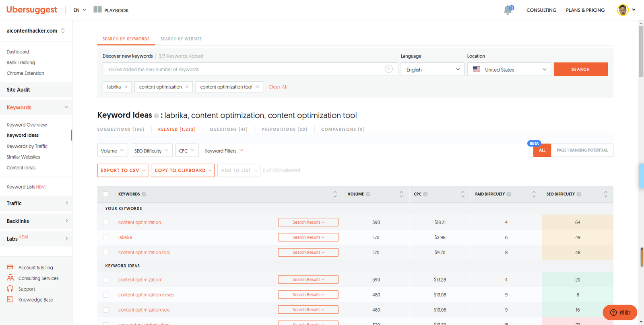644x325 pixels.
Task: Open Export to CSV dropdown
Action: click(x=123, y=171)
